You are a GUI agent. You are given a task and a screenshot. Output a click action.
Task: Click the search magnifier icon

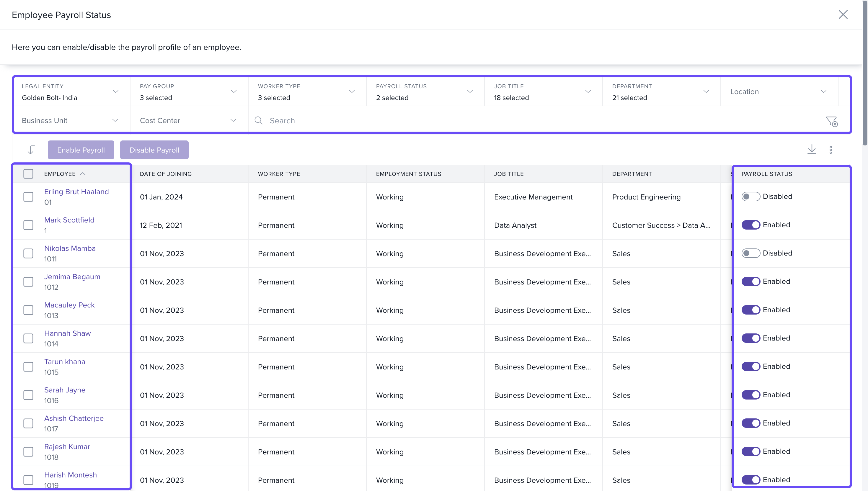point(258,120)
